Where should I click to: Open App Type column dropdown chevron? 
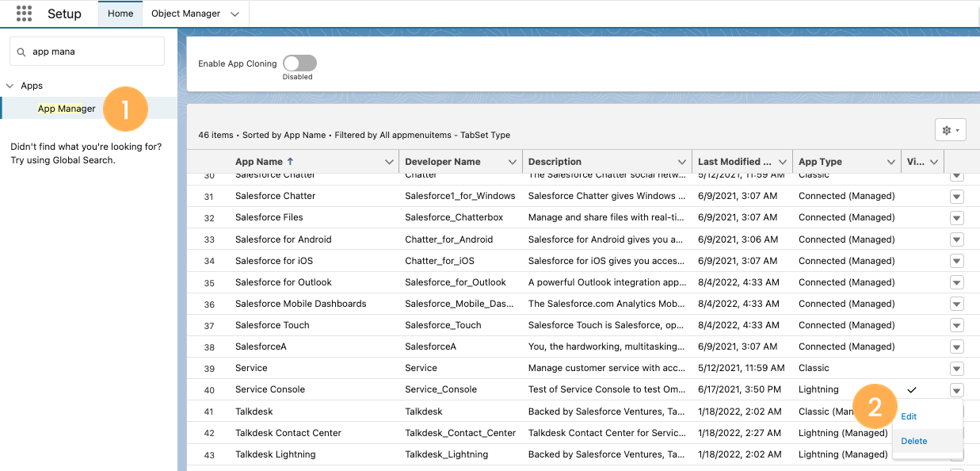891,162
